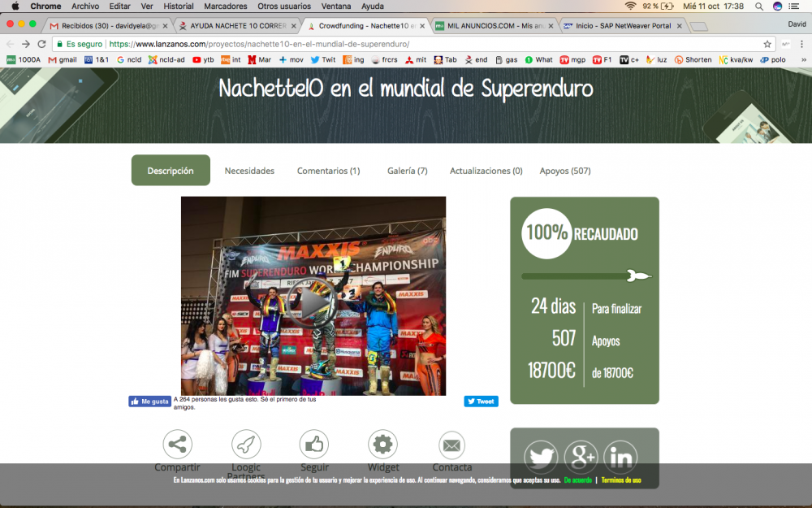This screenshot has height=508, width=812.
Task: Click the Twitter bird circle icon
Action: 541,457
